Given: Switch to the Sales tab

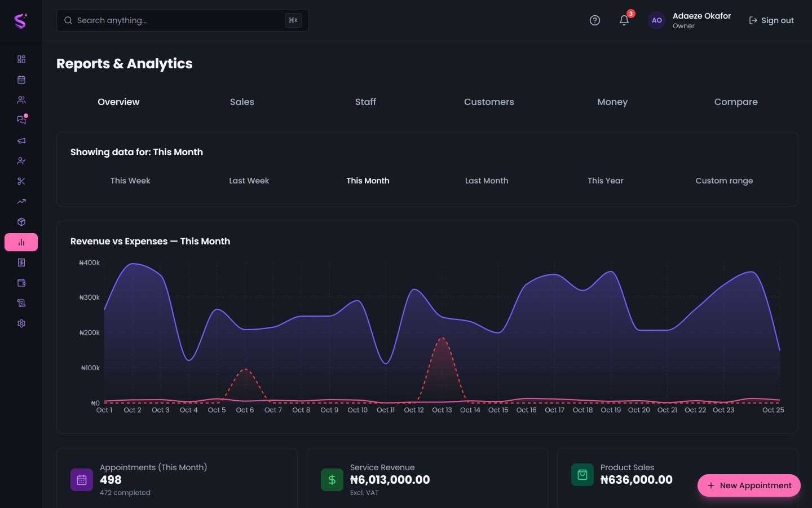Looking at the screenshot, I should (x=242, y=102).
